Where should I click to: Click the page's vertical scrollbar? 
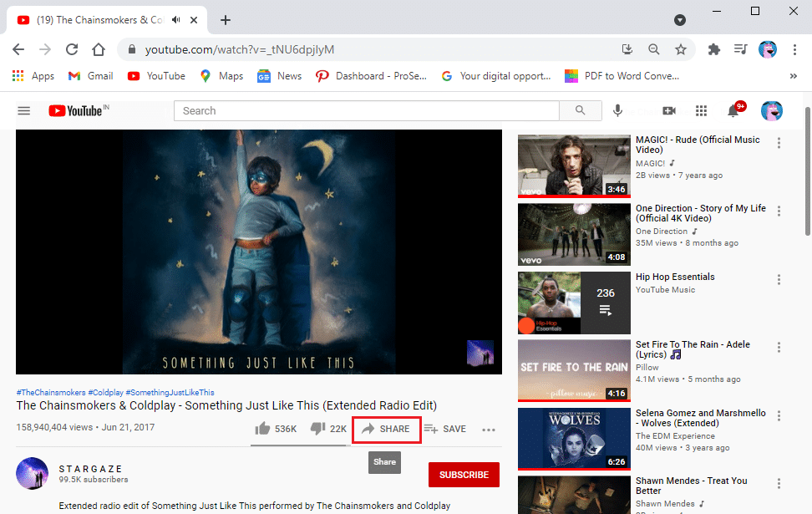pyautogui.click(x=806, y=251)
